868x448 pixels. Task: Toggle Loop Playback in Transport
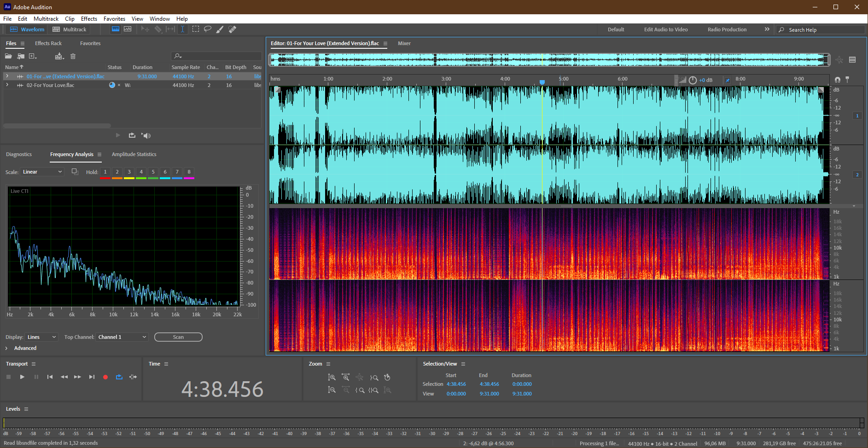119,377
